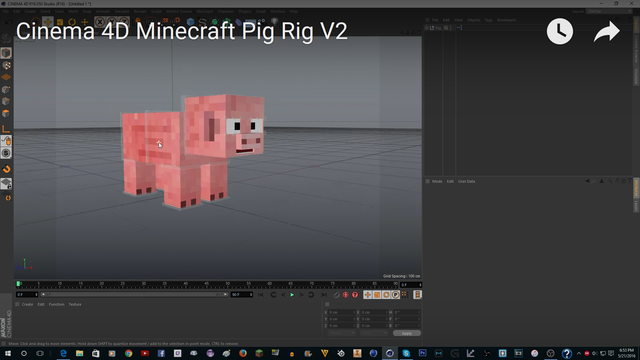Click the Planar Workplane grid icon
Screen dimensions: 640x360
[x=6, y=184]
